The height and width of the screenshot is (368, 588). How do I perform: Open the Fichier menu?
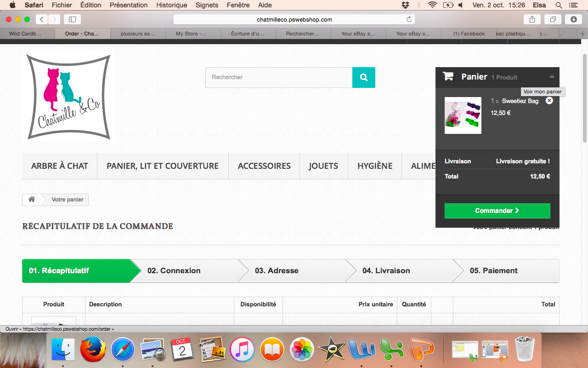point(62,5)
